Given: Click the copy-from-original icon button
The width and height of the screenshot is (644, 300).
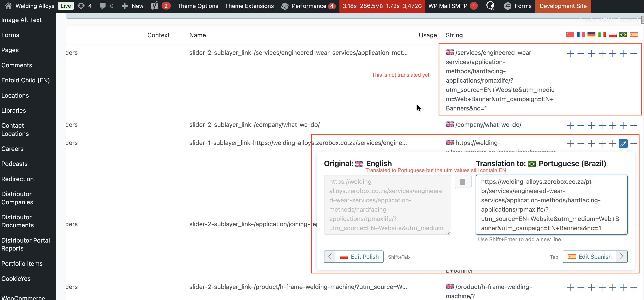Looking at the screenshot, I should (463, 181).
